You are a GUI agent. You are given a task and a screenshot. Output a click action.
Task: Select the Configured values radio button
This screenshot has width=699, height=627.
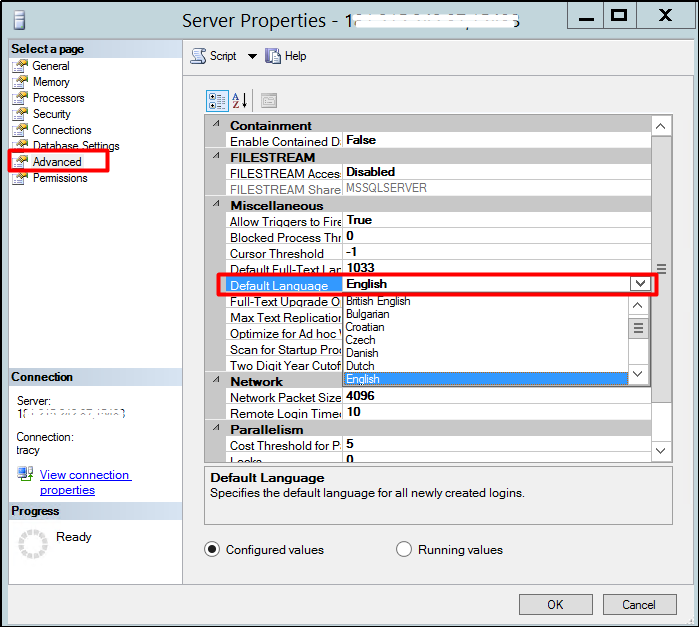[212, 549]
